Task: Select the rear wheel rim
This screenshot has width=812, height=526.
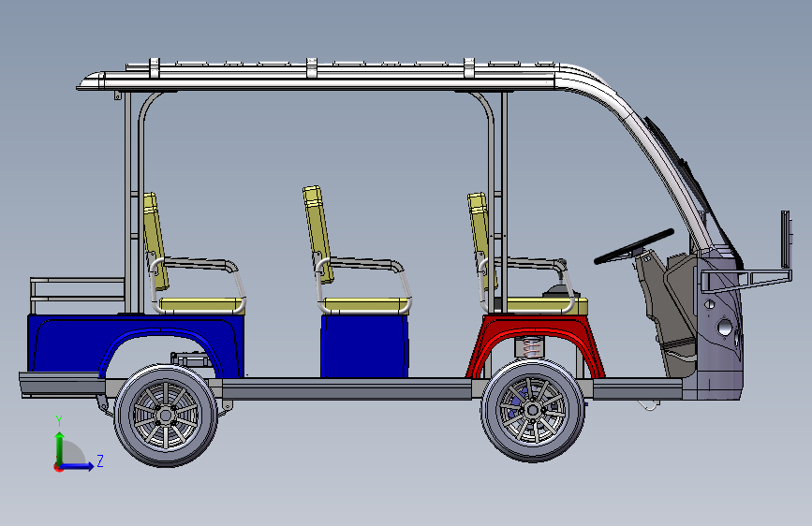Action: coord(165,415)
